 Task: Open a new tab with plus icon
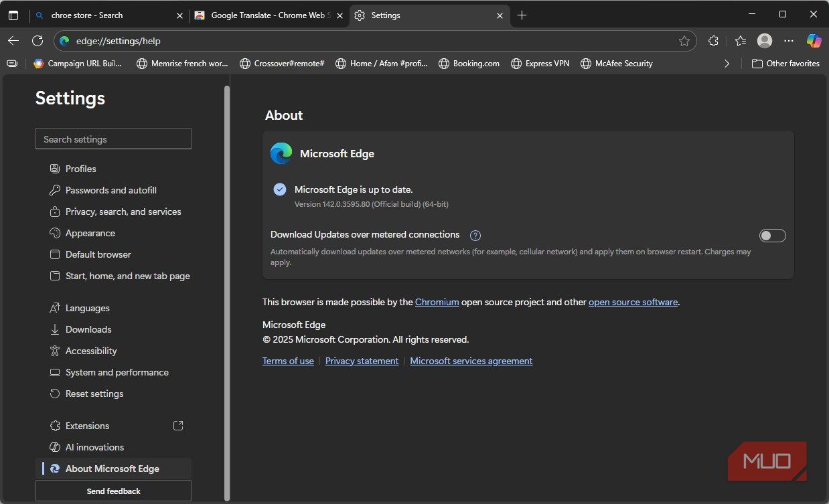tap(522, 15)
